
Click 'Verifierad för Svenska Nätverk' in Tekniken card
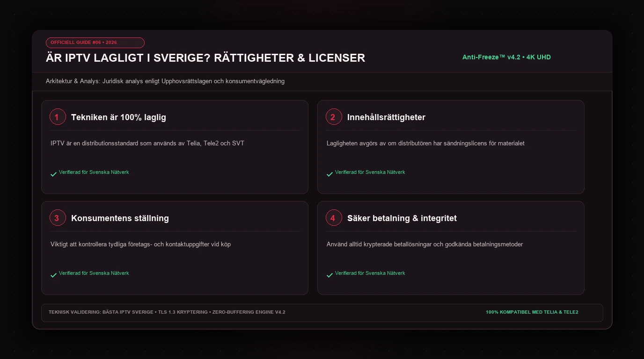tap(94, 172)
